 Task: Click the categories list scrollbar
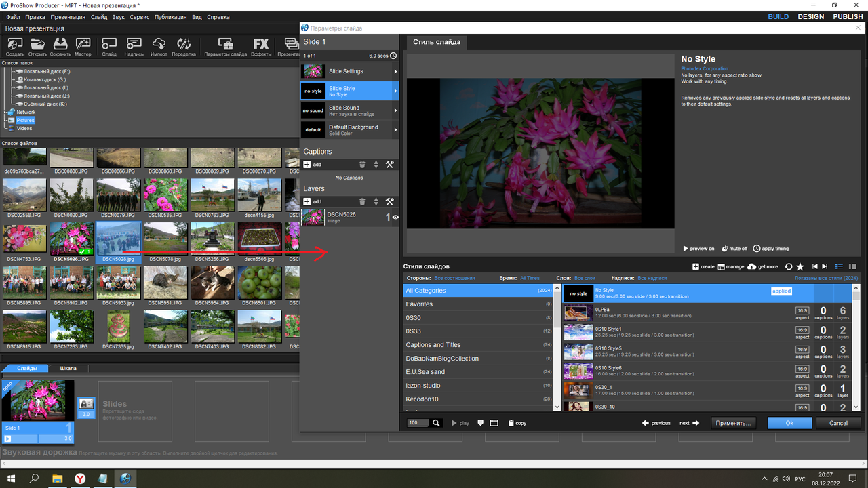click(558, 347)
